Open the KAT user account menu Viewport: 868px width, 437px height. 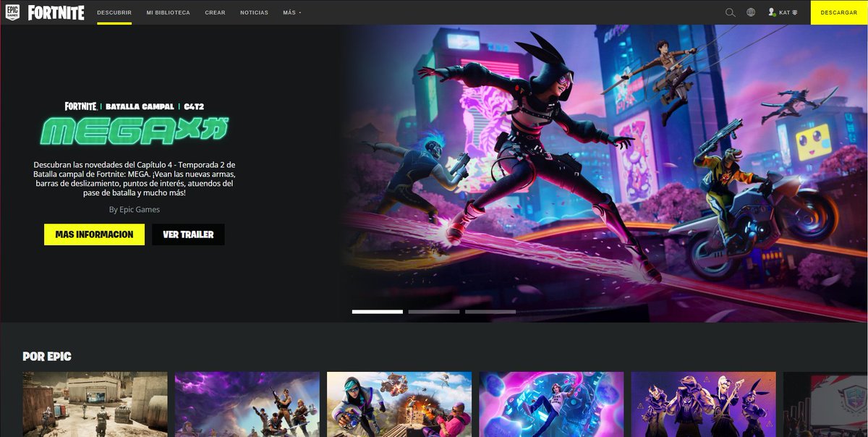783,12
